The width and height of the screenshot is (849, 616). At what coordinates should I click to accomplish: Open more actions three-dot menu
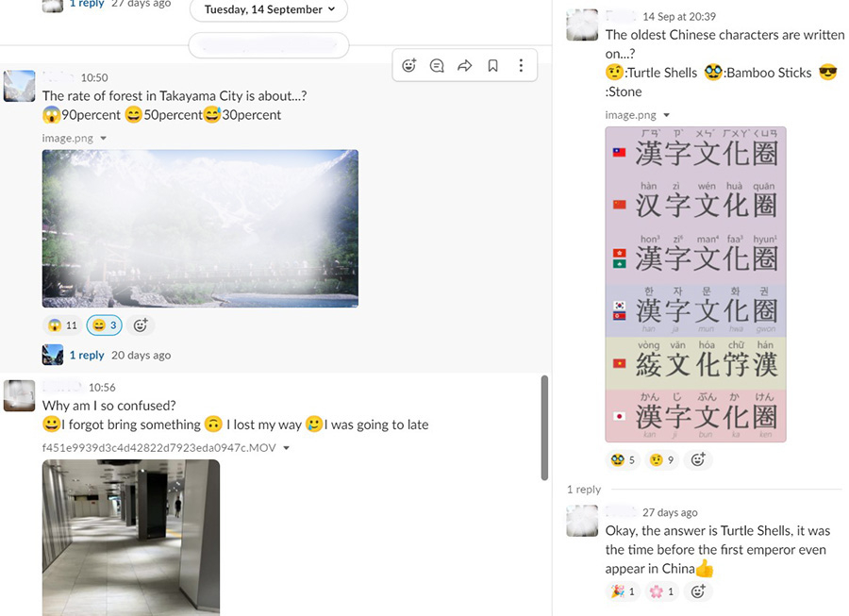tap(521, 66)
